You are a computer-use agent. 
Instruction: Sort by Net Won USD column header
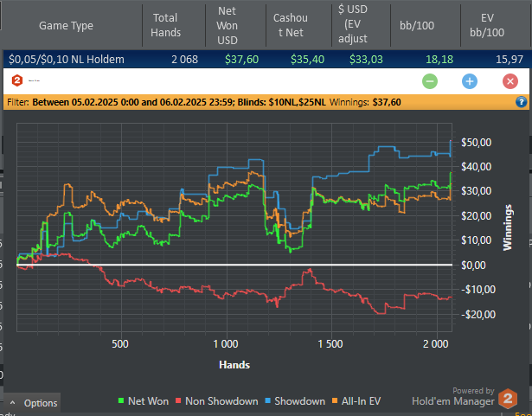tap(227, 25)
